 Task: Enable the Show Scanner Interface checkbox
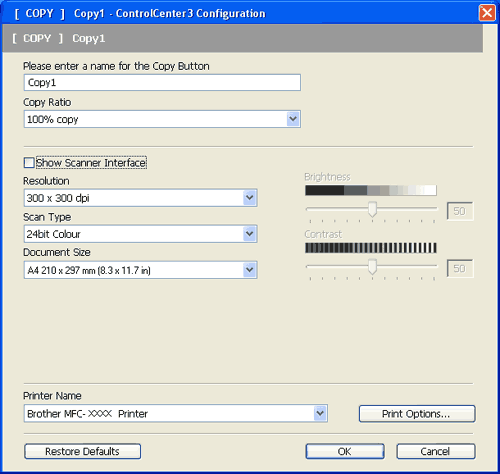pos(29,163)
